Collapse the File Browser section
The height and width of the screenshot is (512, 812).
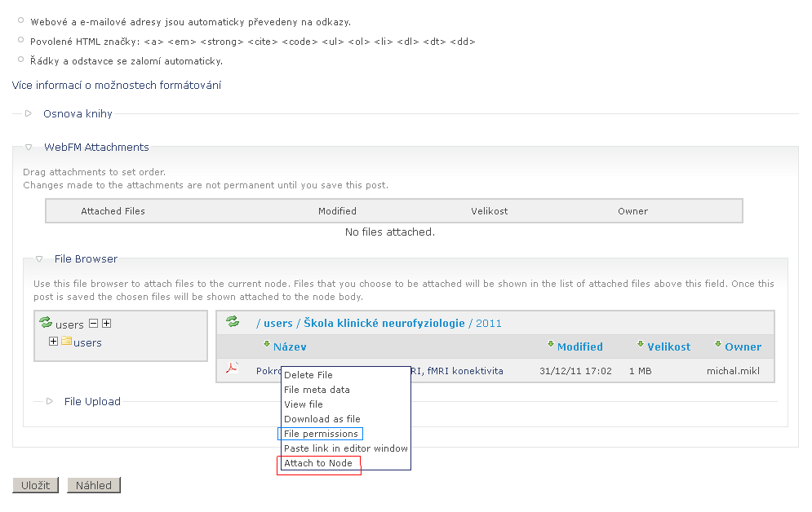point(86,259)
